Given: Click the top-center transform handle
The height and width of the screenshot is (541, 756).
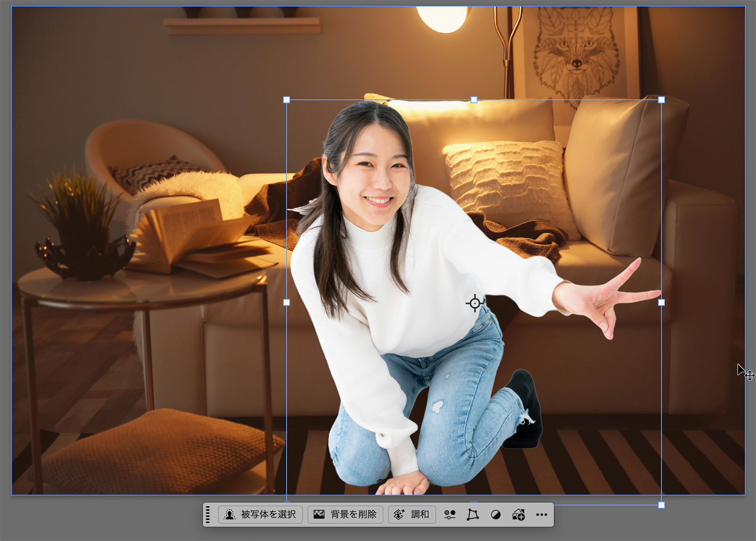Looking at the screenshot, I should click(x=474, y=100).
